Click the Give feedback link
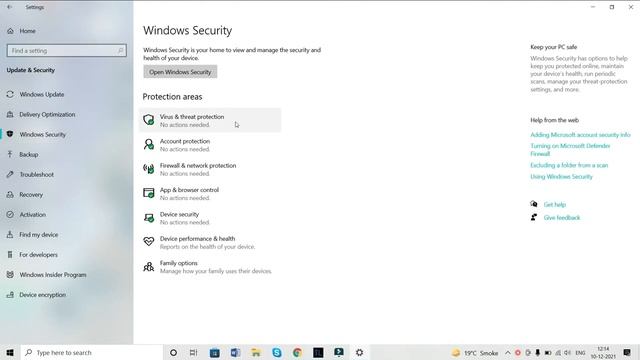 (x=562, y=218)
